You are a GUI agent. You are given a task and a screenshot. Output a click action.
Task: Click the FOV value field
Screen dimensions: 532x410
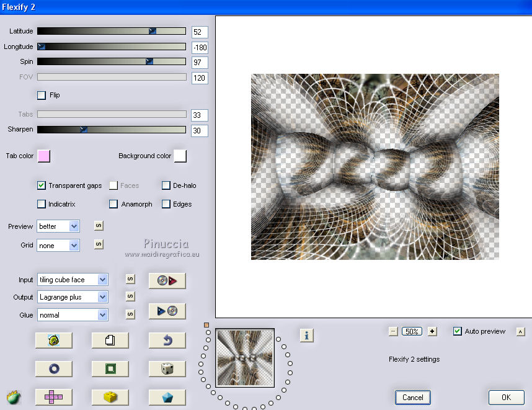[x=200, y=78]
